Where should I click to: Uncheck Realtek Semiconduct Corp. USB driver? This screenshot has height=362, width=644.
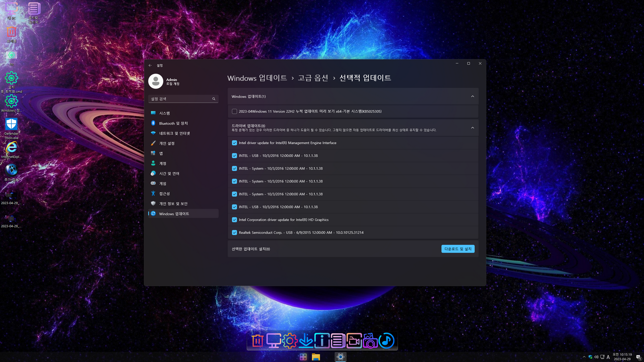coord(235,232)
